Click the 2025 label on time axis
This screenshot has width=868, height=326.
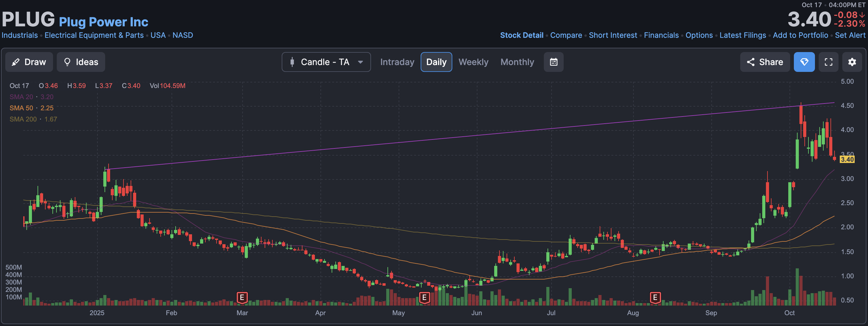[x=97, y=313]
